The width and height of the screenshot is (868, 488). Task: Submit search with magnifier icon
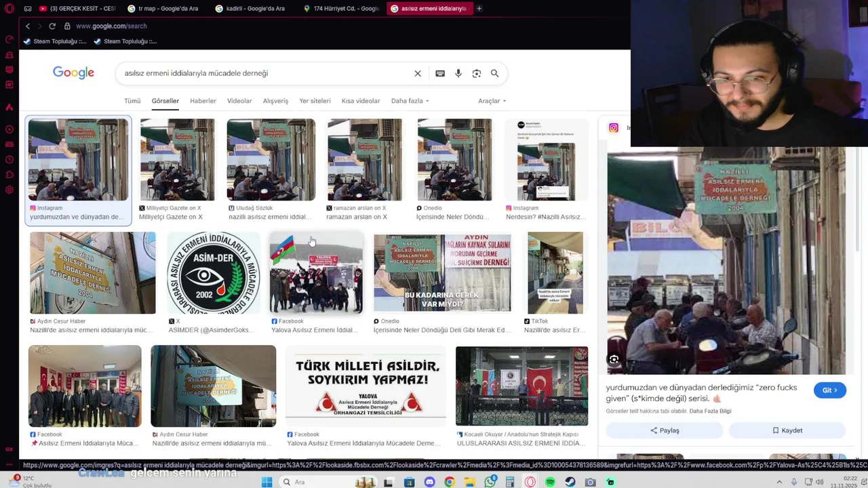click(x=495, y=73)
